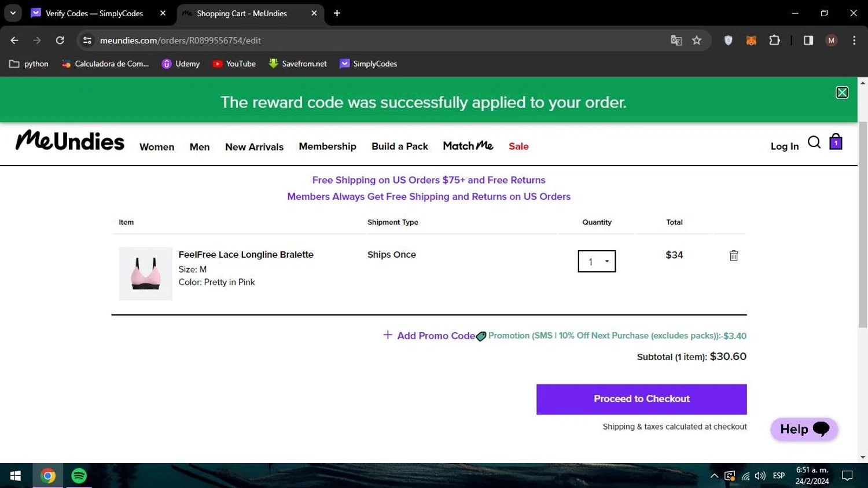
Task: Click the shield extension icon
Action: click(729, 40)
